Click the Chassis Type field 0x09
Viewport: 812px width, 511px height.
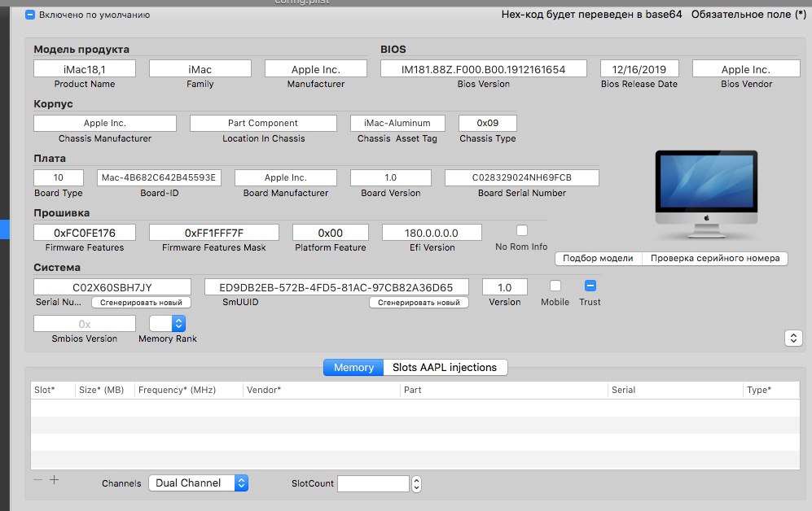(488, 123)
